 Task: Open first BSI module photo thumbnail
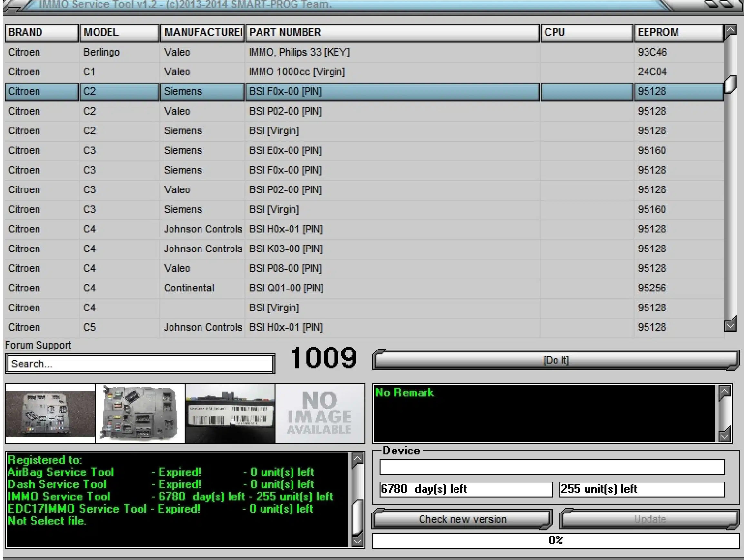[x=50, y=413]
